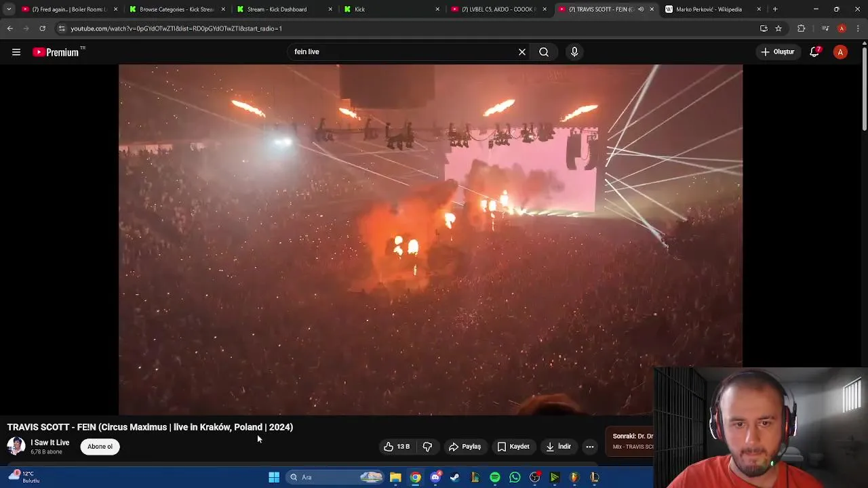Mute the audio on the Travis Scott tab
This screenshot has height=488, width=868.
pos(641,9)
